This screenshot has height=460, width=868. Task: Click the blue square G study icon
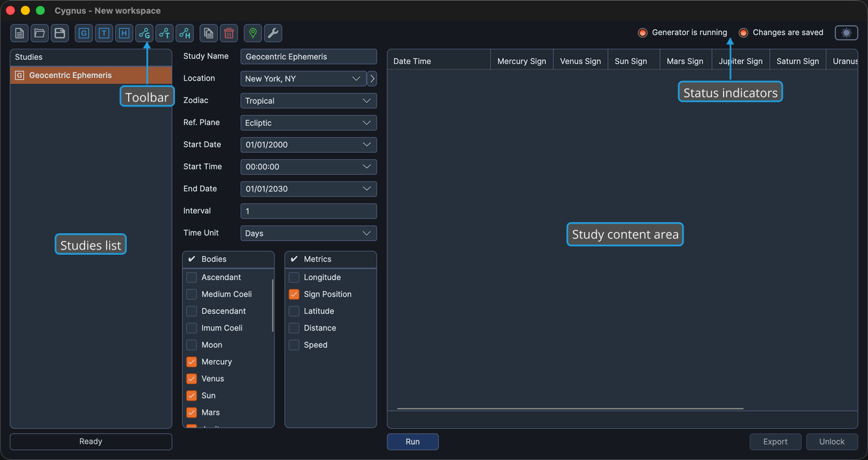(84, 33)
